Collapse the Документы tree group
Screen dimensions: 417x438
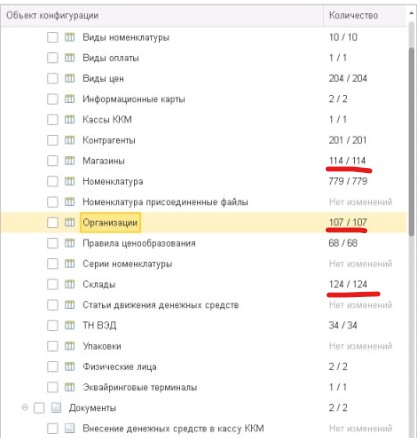(24, 408)
